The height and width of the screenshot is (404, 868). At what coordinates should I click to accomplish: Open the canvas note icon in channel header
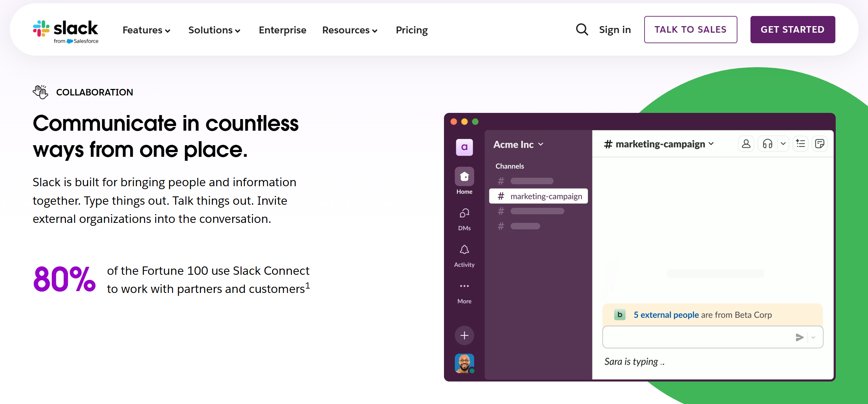click(820, 144)
